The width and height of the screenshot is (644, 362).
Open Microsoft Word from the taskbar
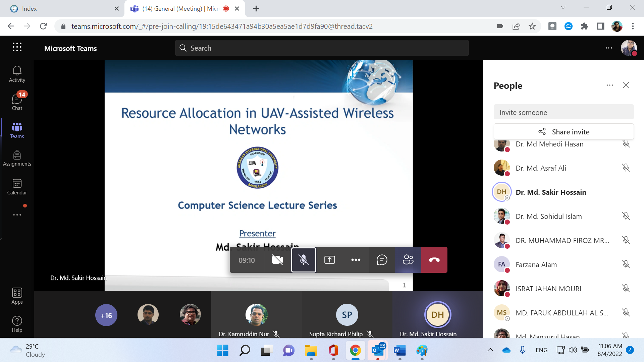pos(399,351)
